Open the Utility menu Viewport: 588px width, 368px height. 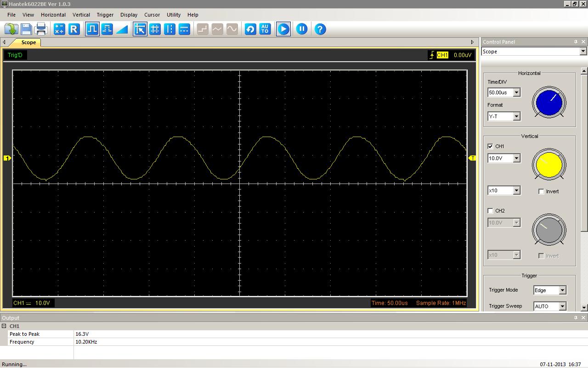click(174, 15)
